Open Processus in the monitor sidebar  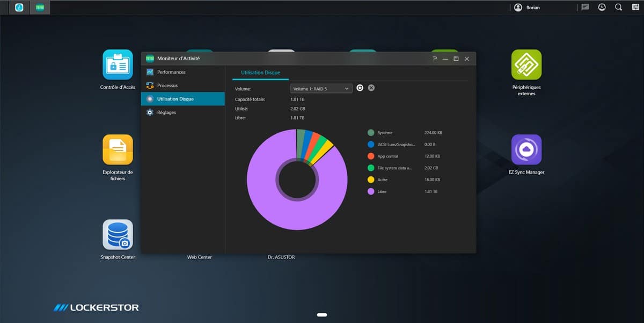tap(182, 85)
